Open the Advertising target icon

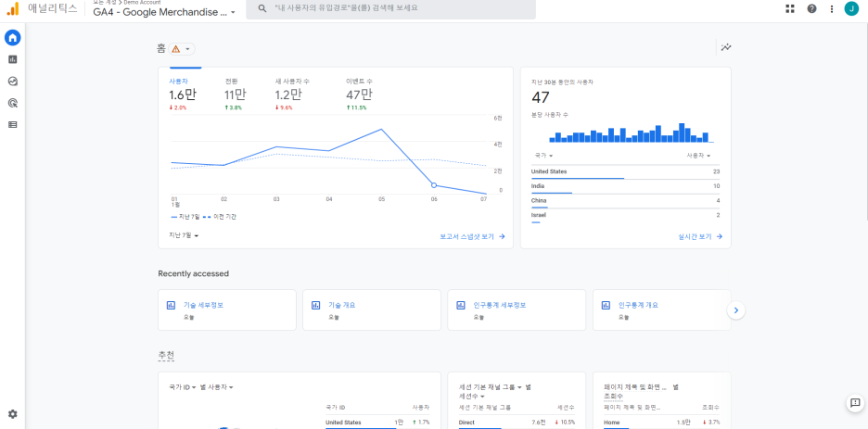click(12, 103)
